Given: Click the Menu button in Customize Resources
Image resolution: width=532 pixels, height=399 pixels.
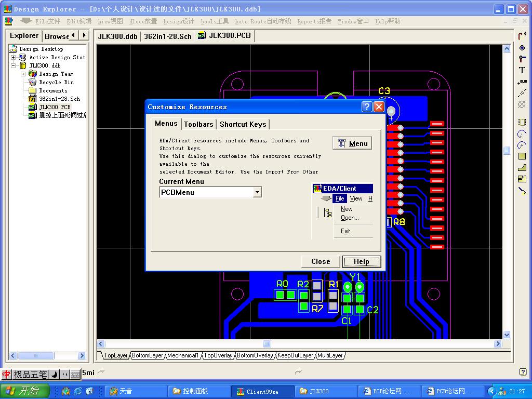Looking at the screenshot, I should point(352,143).
